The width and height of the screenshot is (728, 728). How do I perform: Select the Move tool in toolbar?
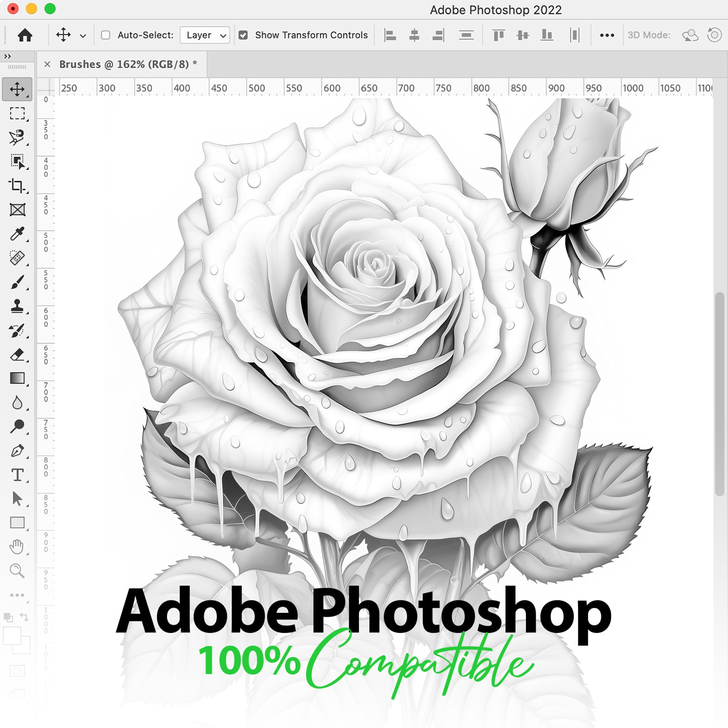pyautogui.click(x=17, y=89)
